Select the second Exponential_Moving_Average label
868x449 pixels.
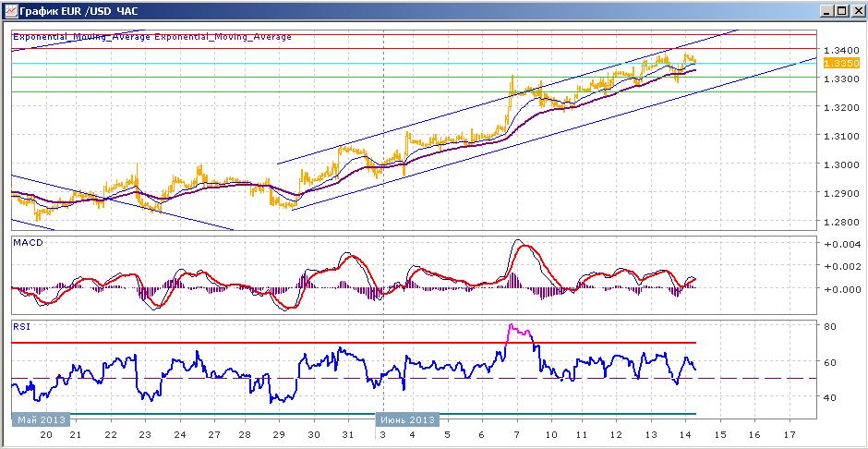[223, 37]
